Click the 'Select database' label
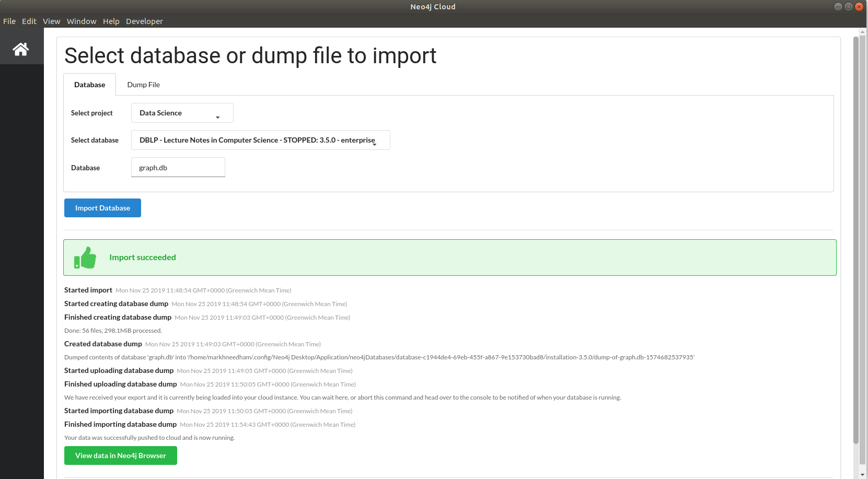The image size is (868, 479). click(95, 140)
